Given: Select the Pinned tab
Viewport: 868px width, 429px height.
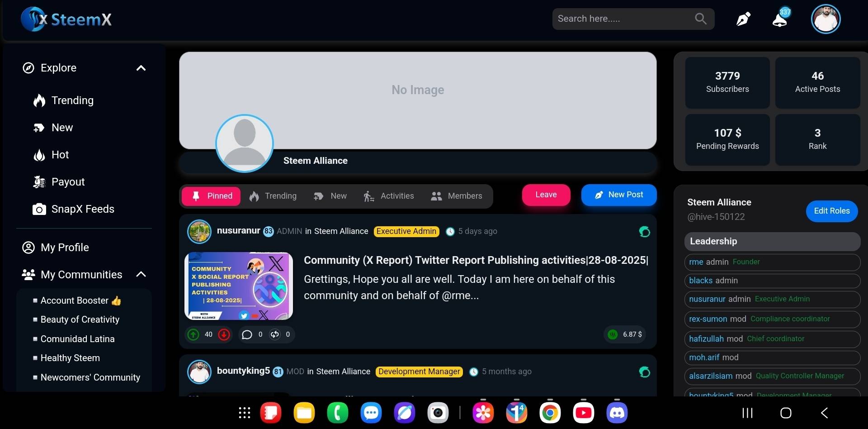Looking at the screenshot, I should coord(211,196).
